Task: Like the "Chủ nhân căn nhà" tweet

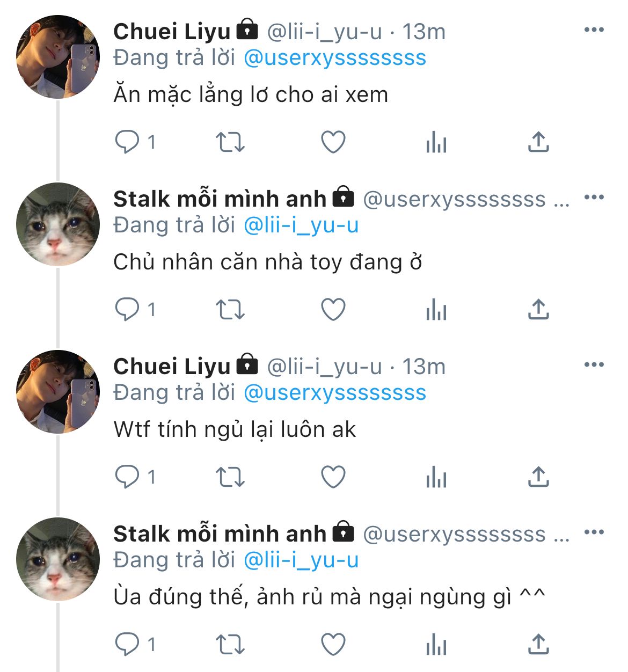Action: [333, 310]
